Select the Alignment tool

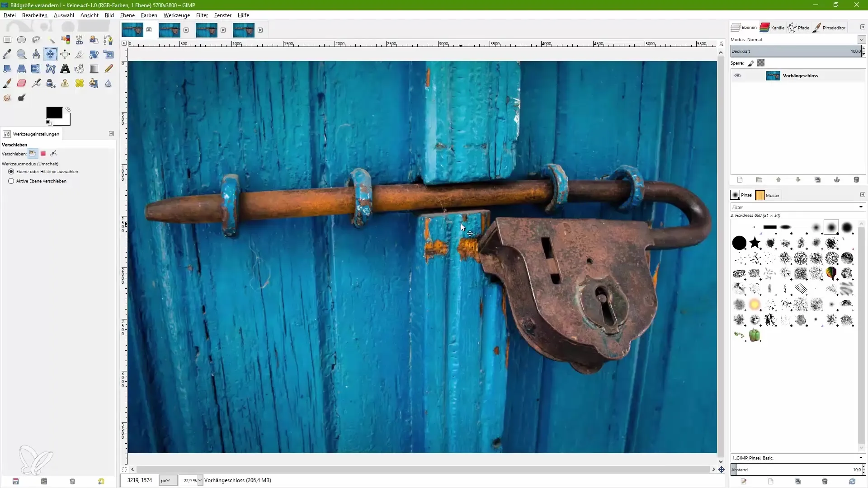click(x=65, y=54)
